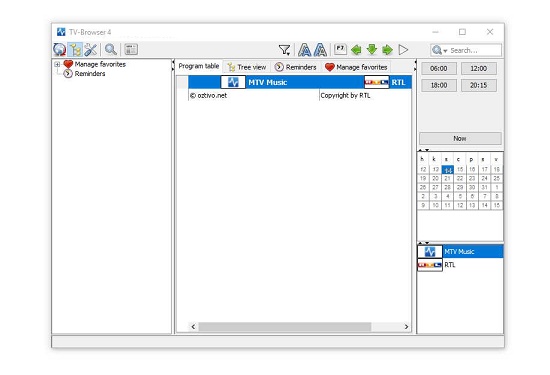Click the magnifier search toolbar icon
Viewport: 550px width, 375px height.
111,49
